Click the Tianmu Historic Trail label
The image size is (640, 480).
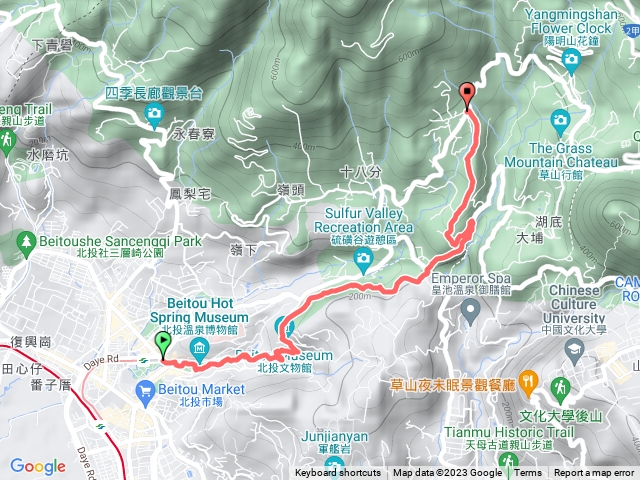(509, 431)
